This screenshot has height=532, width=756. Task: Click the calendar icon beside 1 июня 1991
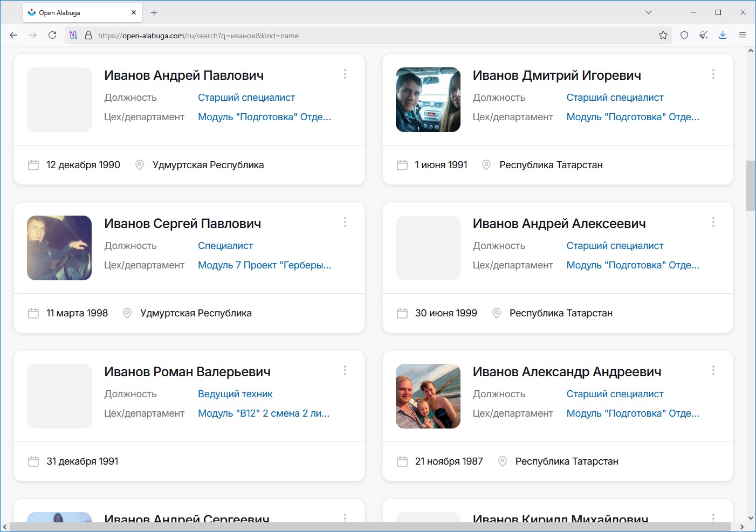coord(402,165)
